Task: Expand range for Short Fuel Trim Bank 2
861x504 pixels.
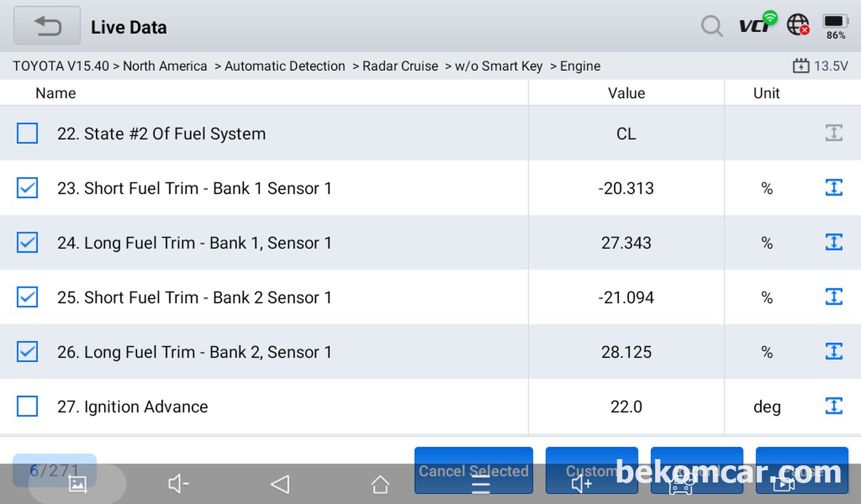Action: pos(833,297)
